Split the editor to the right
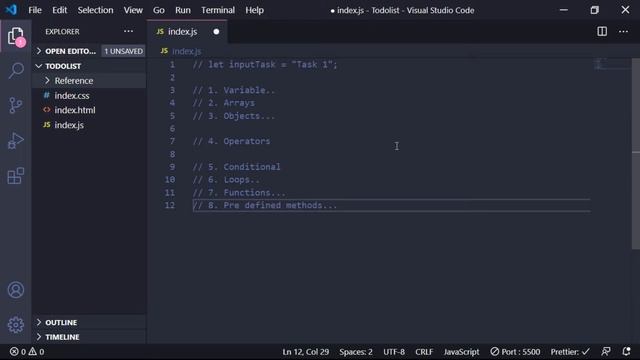Viewport: 640px width, 360px height. coord(602,31)
